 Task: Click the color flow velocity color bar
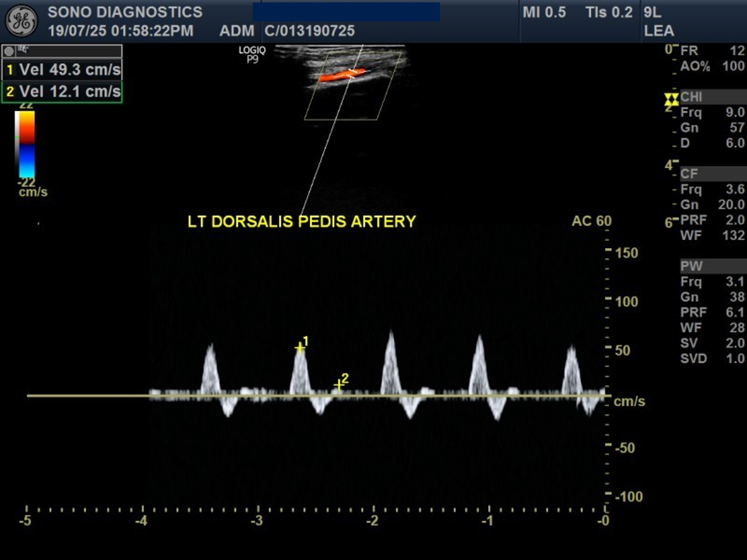point(25,145)
